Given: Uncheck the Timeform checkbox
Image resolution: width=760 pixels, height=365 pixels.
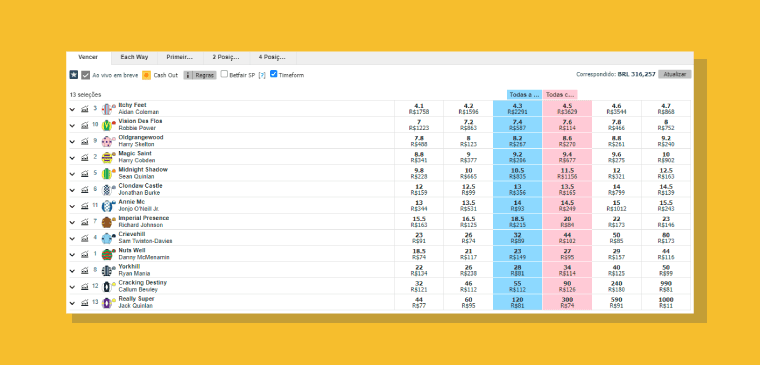Looking at the screenshot, I should tap(274, 74).
